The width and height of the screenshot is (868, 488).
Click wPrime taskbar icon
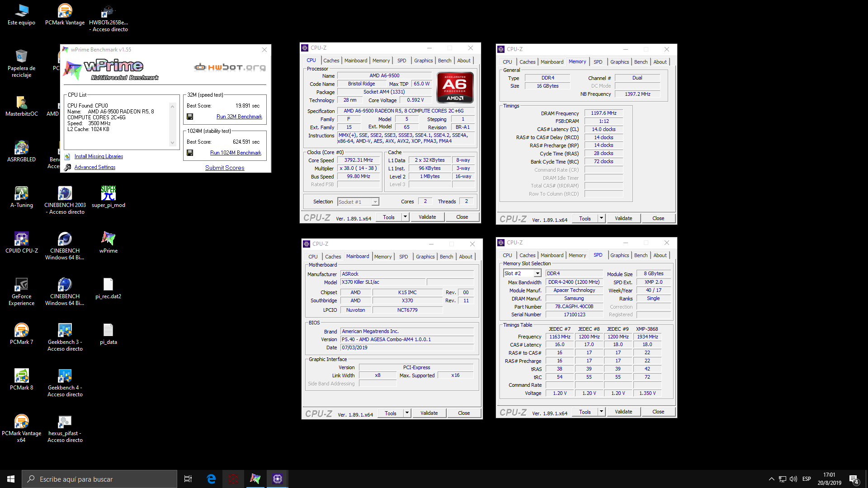[x=255, y=479]
